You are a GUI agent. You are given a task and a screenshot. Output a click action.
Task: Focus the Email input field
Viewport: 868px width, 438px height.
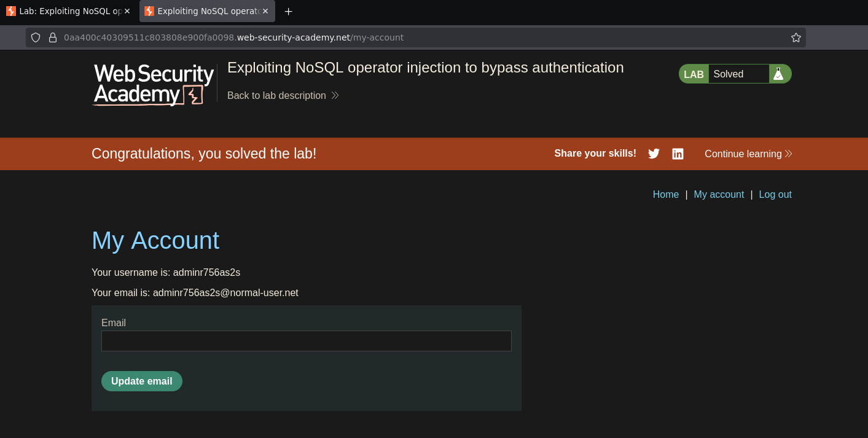pos(307,341)
